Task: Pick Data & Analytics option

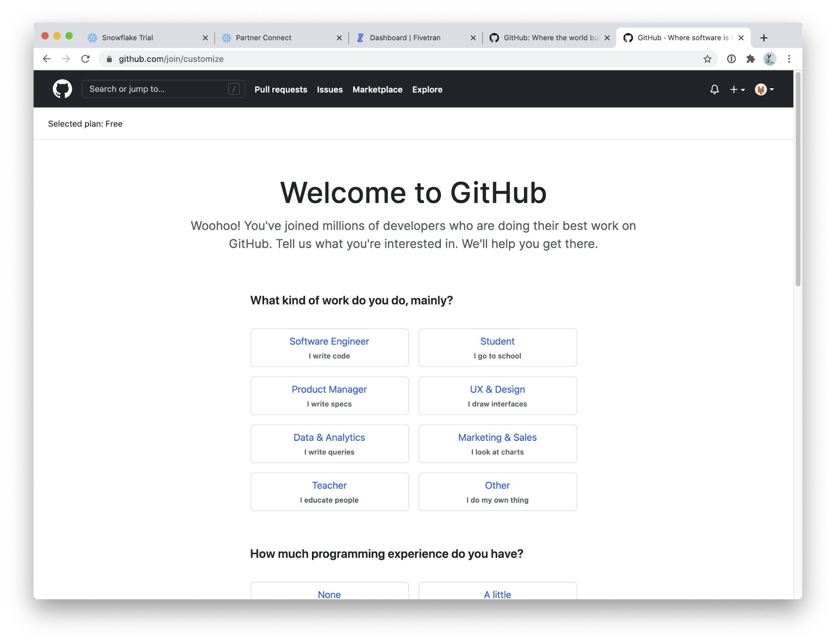Action: point(329,444)
